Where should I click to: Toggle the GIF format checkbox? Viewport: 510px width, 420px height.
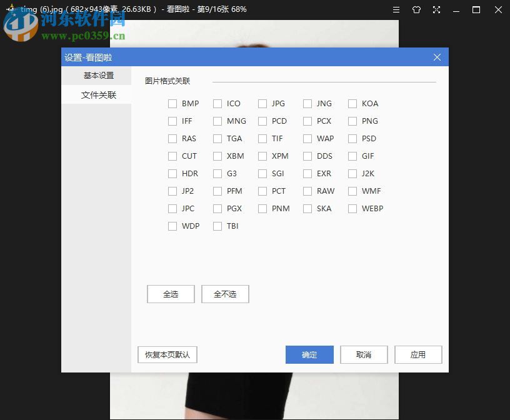point(352,156)
